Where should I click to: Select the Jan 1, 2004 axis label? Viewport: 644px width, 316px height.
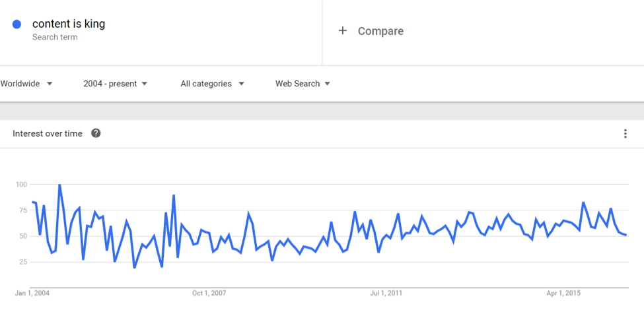(x=32, y=294)
